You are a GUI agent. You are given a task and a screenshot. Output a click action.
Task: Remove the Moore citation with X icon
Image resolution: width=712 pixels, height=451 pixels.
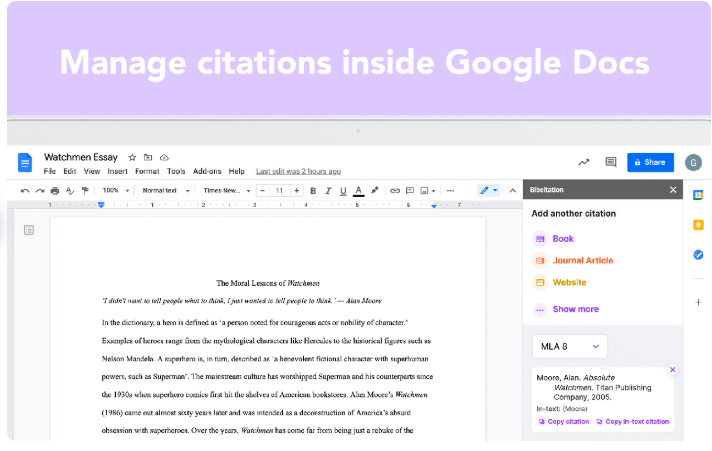(x=672, y=370)
